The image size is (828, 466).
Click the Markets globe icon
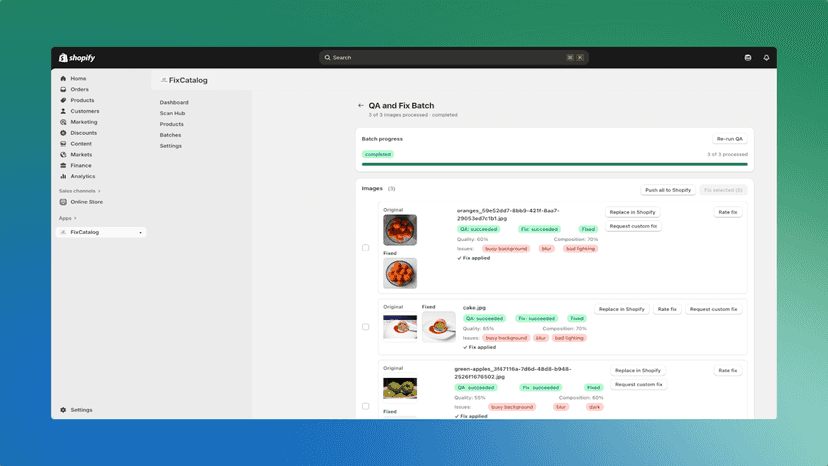pos(63,154)
